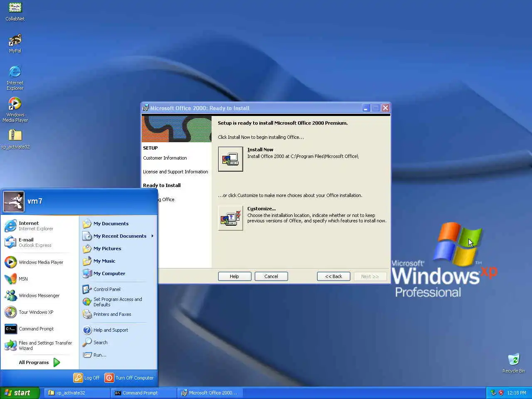Click 'Ready to Install' step text

162,185
